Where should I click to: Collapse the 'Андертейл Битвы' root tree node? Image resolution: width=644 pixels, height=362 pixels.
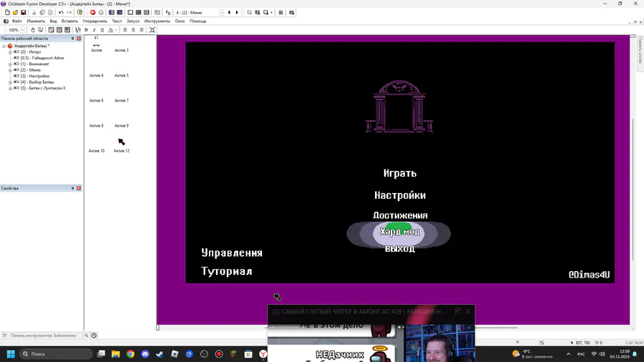(4, 46)
